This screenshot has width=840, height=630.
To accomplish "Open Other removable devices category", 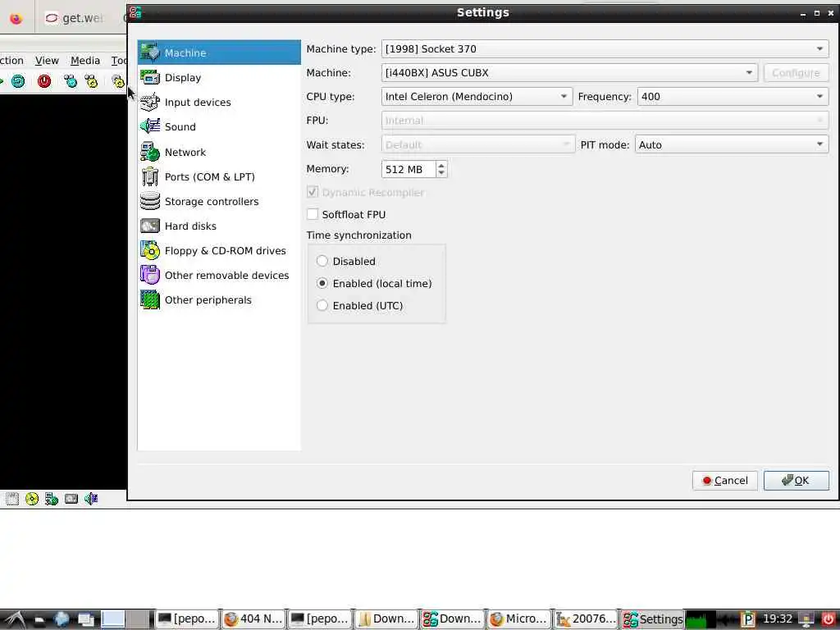I will click(219, 276).
